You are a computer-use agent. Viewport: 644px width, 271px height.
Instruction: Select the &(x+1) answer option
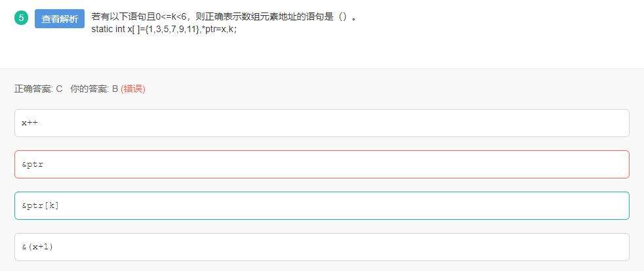pyautogui.click(x=321, y=247)
